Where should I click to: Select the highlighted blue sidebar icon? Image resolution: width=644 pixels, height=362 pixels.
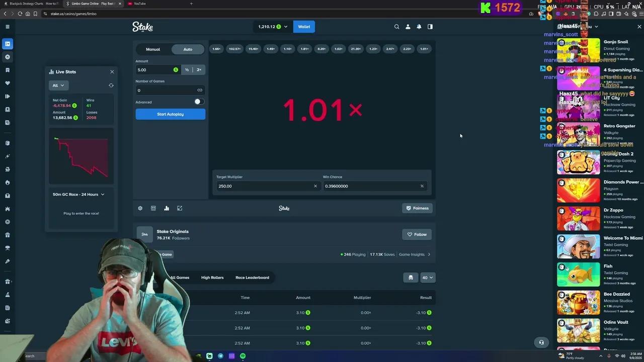[8, 44]
